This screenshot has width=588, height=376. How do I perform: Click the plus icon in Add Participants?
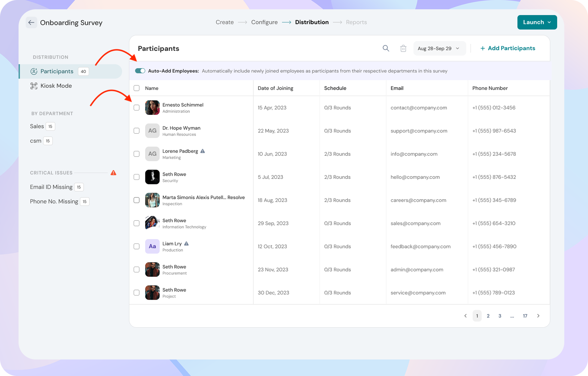482,49
